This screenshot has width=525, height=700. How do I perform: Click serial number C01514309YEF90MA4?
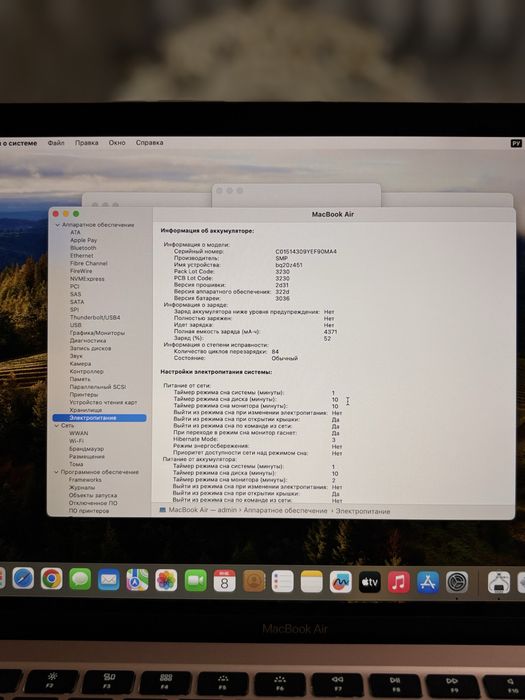(x=306, y=252)
